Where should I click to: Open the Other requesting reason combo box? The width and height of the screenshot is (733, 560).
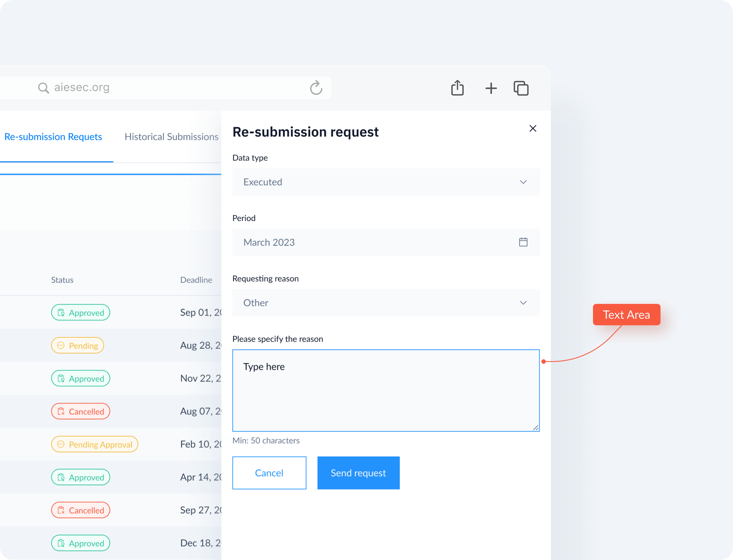[386, 303]
